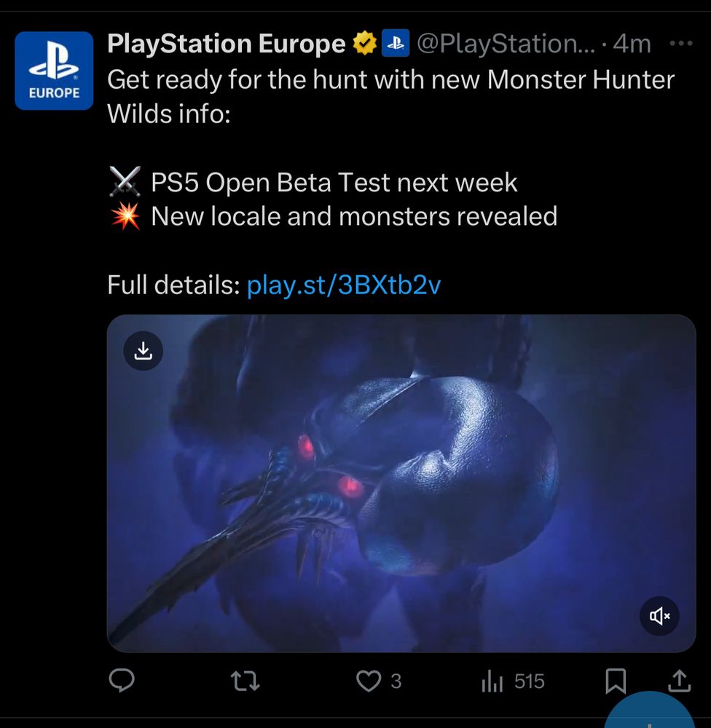The height and width of the screenshot is (728, 711).
Task: Tap the blue floating compose button
Action: [650, 711]
